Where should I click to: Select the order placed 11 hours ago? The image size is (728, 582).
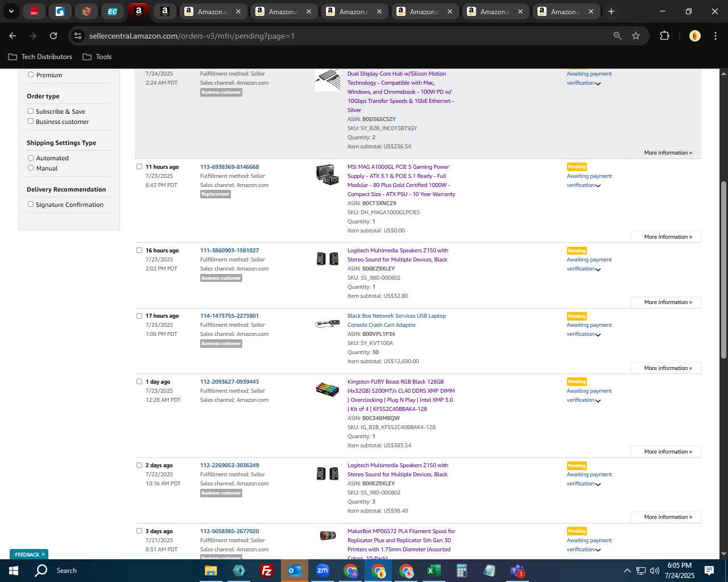click(139, 167)
